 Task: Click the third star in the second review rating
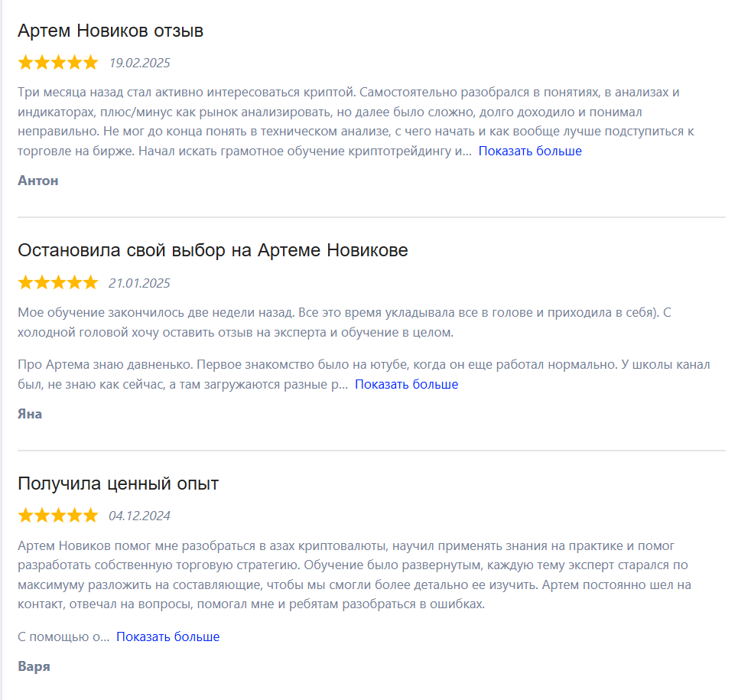pos(57,282)
